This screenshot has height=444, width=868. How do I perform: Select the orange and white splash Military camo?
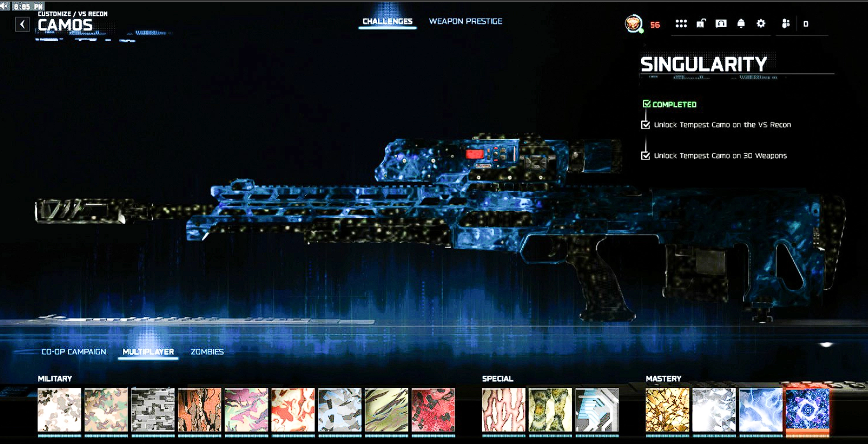click(293, 410)
